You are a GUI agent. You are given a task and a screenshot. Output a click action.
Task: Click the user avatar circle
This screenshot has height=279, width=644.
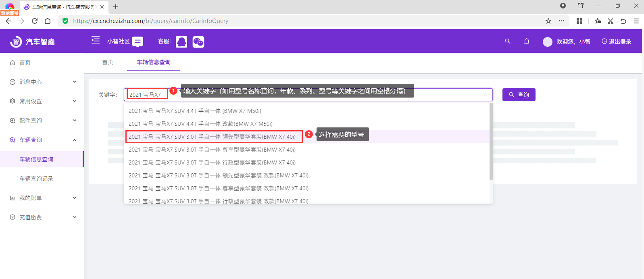coord(548,42)
